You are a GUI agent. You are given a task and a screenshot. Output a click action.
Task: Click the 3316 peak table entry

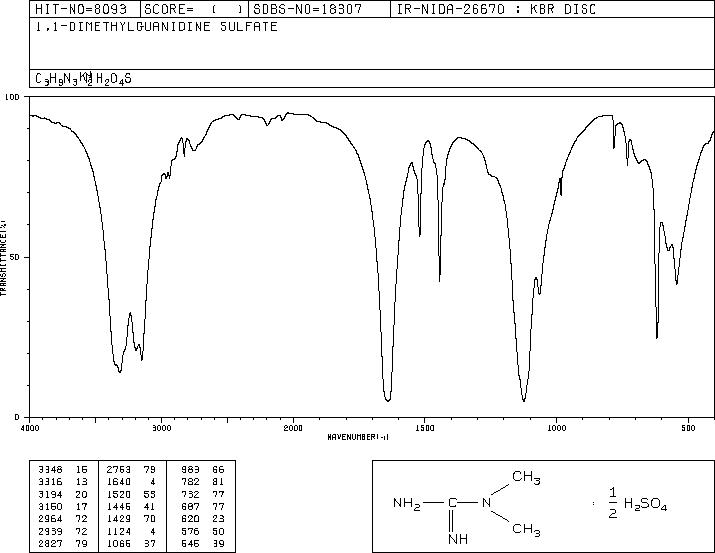(63, 482)
